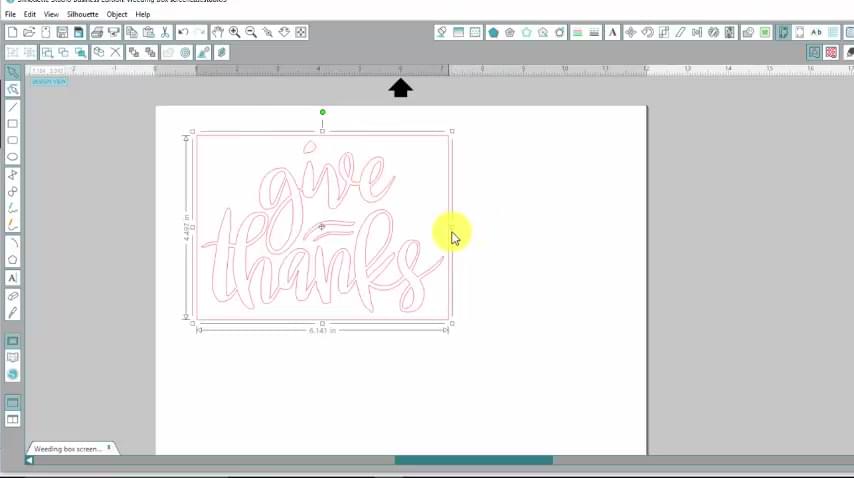This screenshot has width=854, height=478.
Task: Click the bottom-center selection handle
Action: (322, 323)
